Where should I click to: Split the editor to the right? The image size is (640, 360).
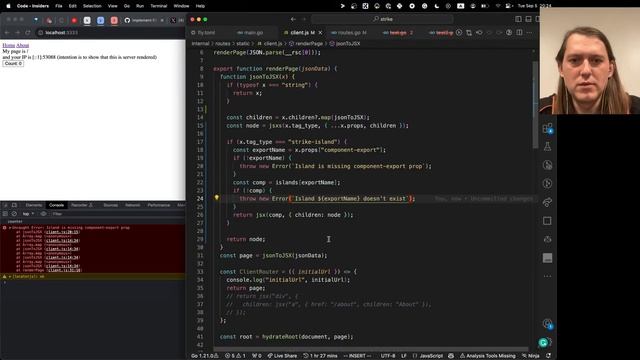519,33
